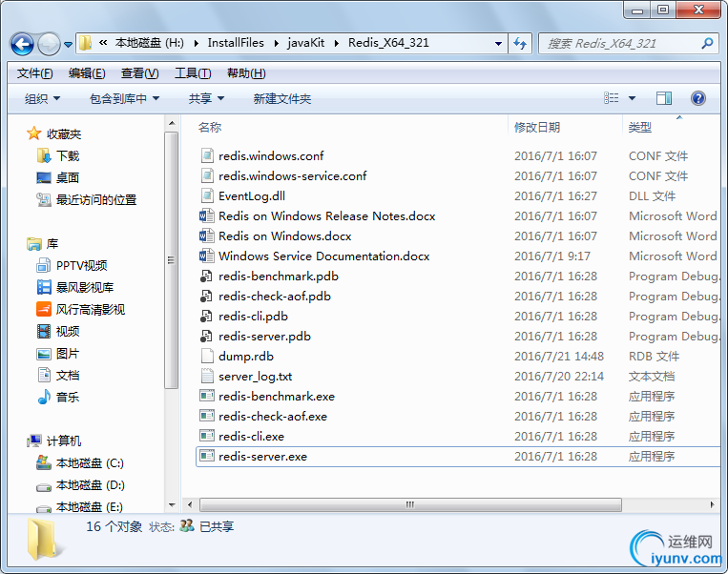The width and height of the screenshot is (728, 574).
Task: Click the refresh button beside address bar
Action: [520, 44]
